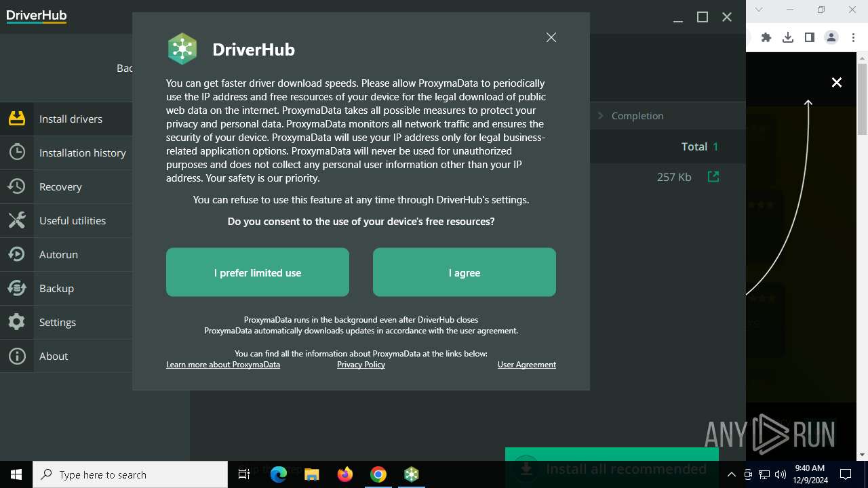Launch Microsoft Edge from taskbar
This screenshot has width=868, height=488.
(x=279, y=474)
